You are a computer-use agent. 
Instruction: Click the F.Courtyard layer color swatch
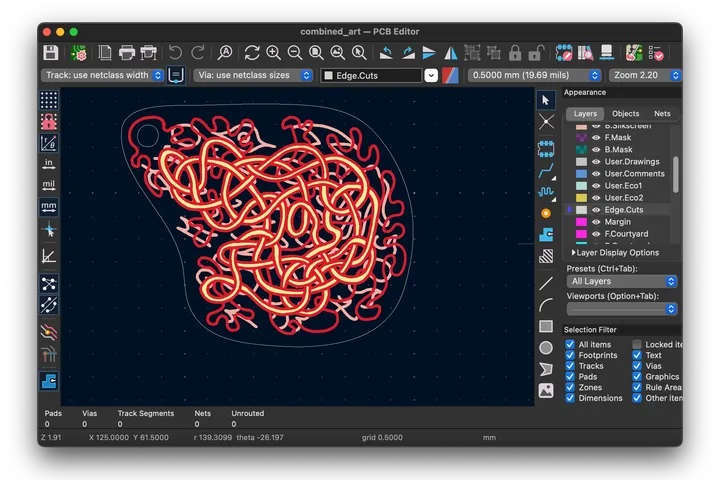pyautogui.click(x=581, y=234)
